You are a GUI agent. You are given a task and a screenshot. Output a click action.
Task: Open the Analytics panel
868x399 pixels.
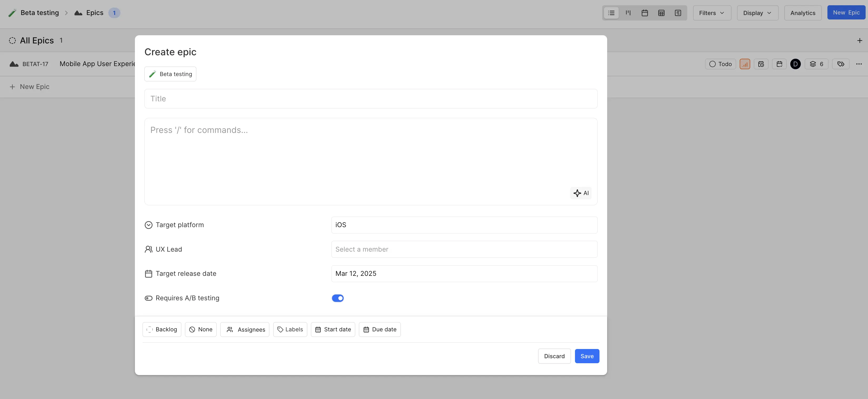click(x=803, y=13)
